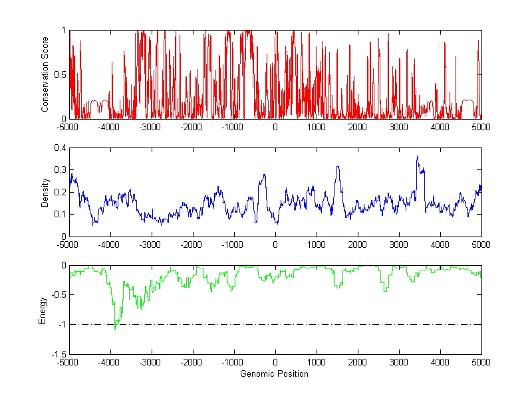Click the blue density peak just left of 0
This screenshot has width=532, height=398.
[x=264, y=175]
